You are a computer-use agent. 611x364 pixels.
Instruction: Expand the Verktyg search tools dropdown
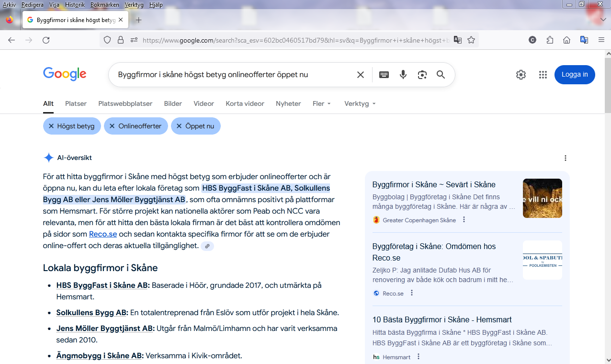[360, 103]
